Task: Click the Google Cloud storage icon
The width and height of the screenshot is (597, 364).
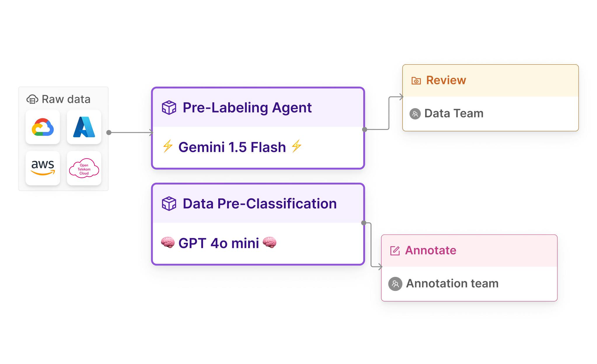Action: click(x=43, y=127)
